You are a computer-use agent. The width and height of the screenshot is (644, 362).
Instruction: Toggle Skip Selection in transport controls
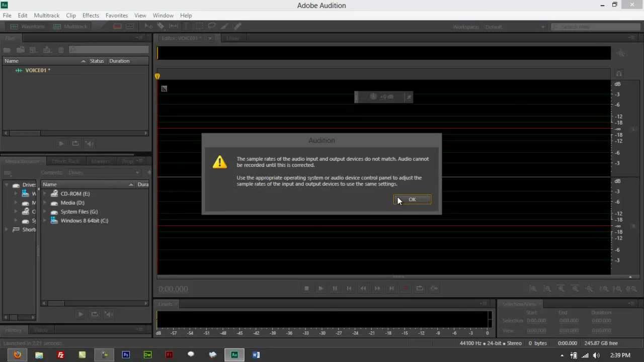(434, 288)
